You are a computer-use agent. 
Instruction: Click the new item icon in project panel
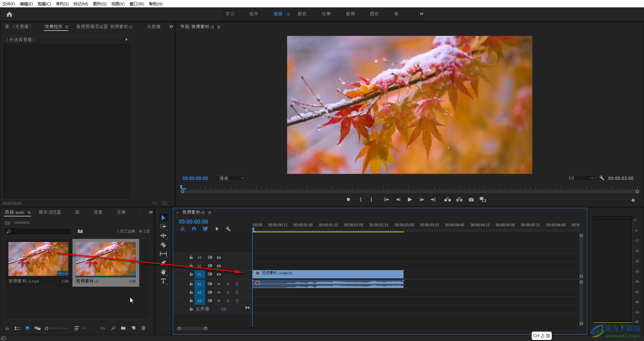click(x=133, y=328)
